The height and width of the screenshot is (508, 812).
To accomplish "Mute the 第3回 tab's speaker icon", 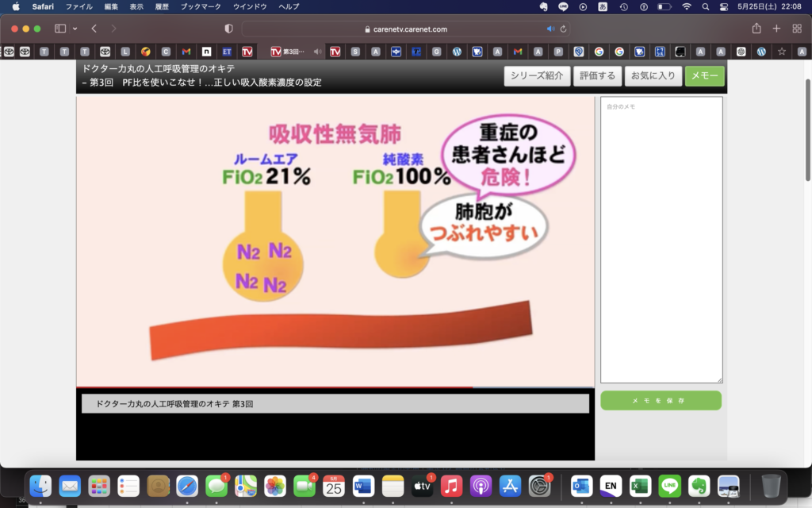I will (317, 52).
